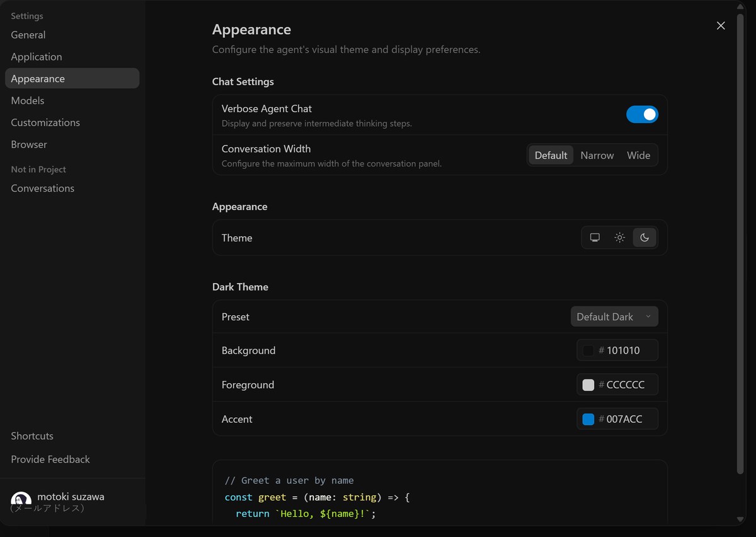The image size is (756, 537).
Task: Go to Customizations settings
Action: tap(72, 122)
